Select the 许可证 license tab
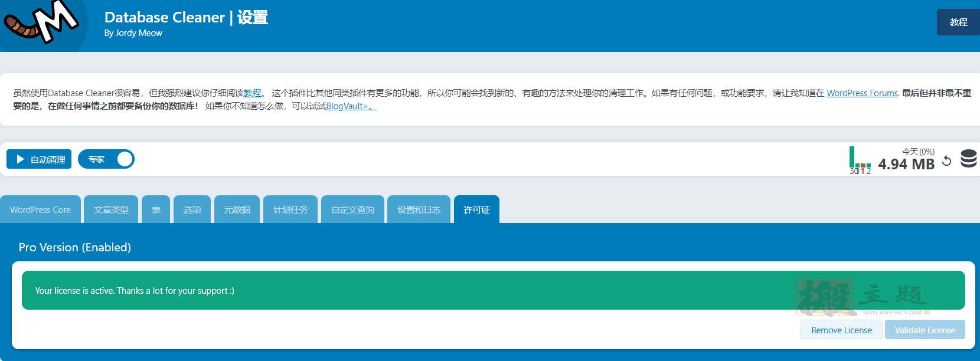 476,209
